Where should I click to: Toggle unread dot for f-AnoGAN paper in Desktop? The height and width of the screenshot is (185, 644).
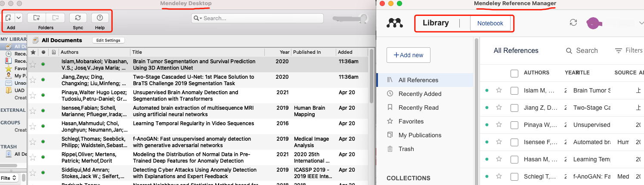pyautogui.click(x=43, y=142)
